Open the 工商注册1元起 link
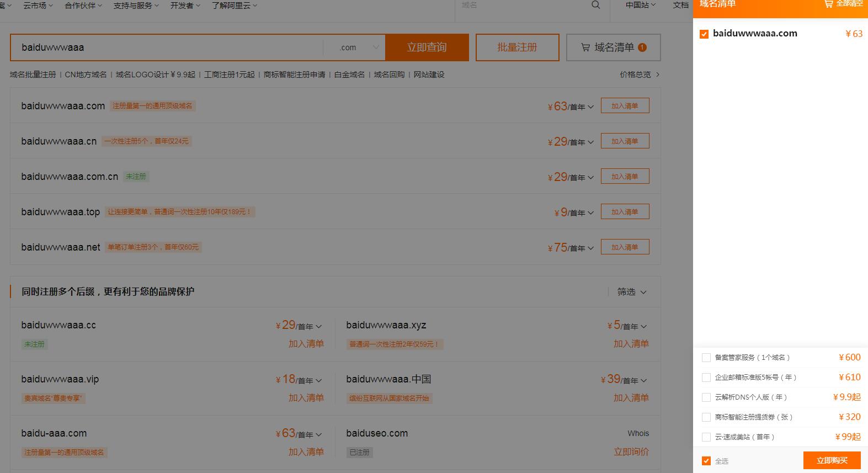This screenshot has height=473, width=868. click(x=229, y=75)
